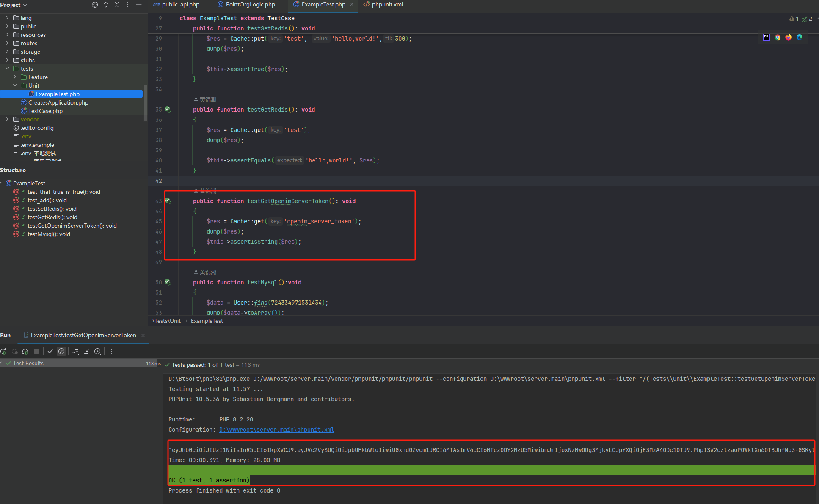Click the Import Tests arrow icon

click(x=86, y=351)
